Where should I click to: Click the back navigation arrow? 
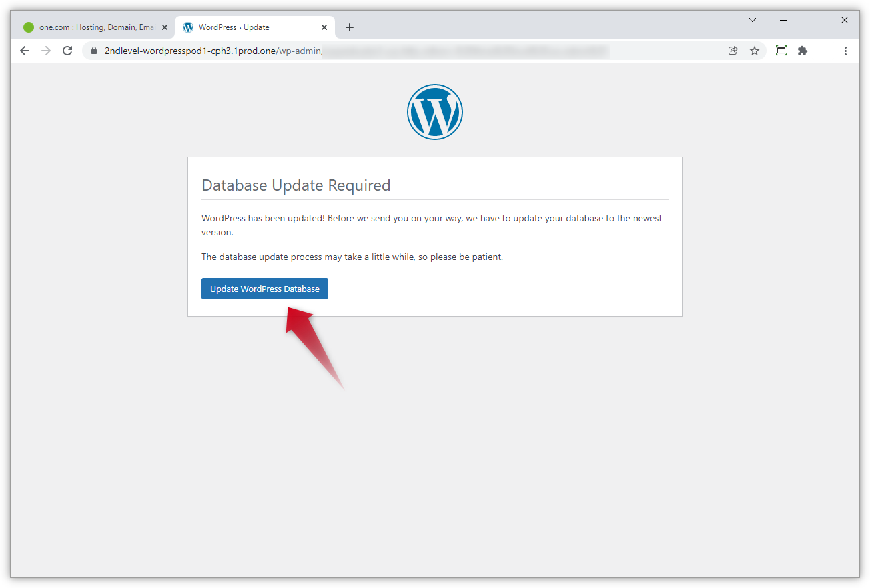pyautogui.click(x=25, y=51)
